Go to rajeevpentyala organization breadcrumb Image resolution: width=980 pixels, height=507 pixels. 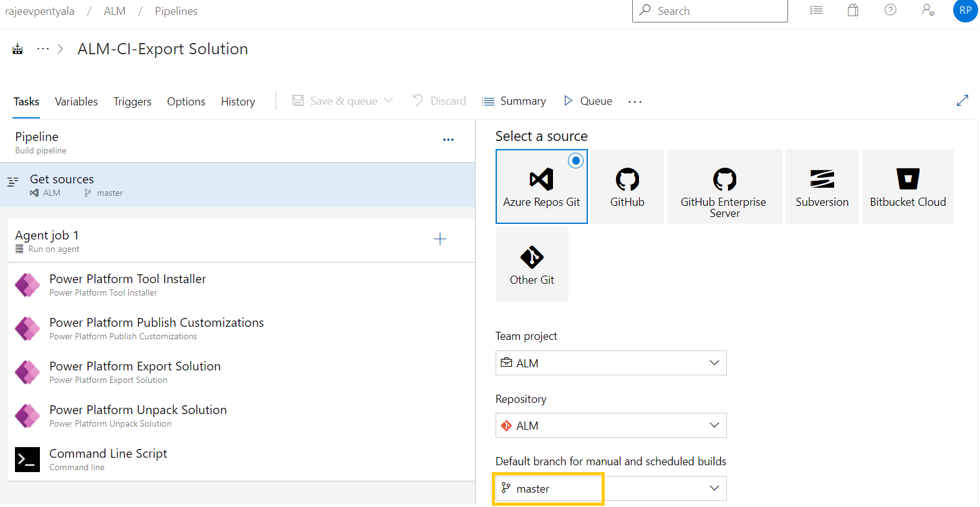(x=39, y=11)
